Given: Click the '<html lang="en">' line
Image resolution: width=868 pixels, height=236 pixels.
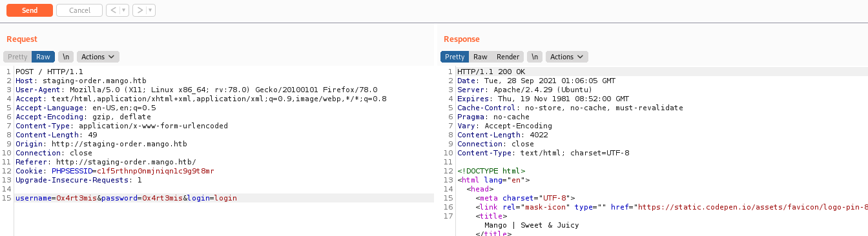Looking at the screenshot, I should pos(493,180).
